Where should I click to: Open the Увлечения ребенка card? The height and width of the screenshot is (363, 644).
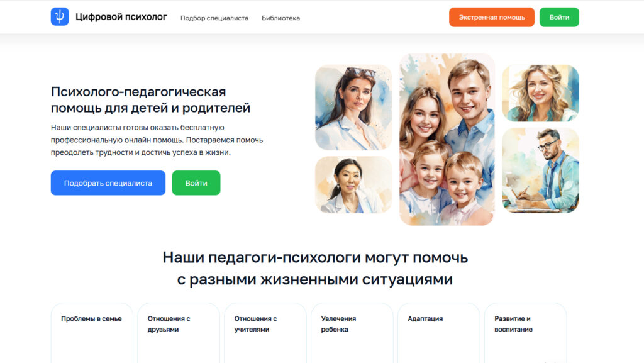click(x=352, y=333)
